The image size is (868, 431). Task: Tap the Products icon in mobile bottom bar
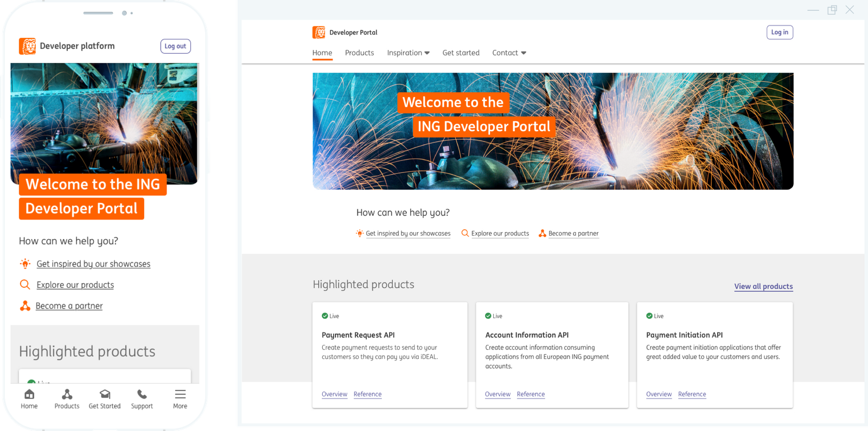coord(67,395)
